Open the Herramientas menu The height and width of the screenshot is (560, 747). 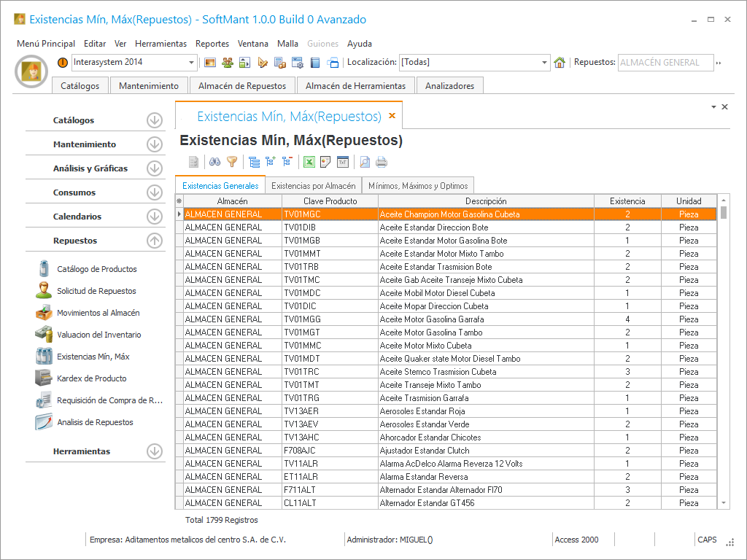tap(160, 44)
